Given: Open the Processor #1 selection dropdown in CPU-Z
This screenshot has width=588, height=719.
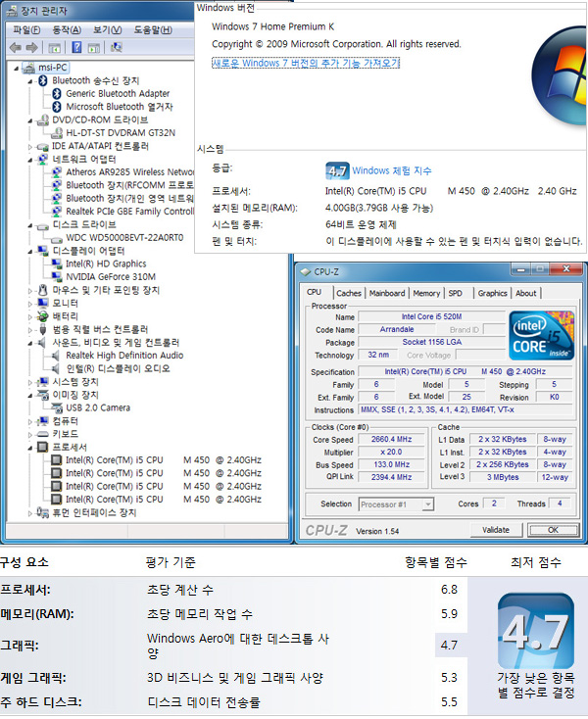Looking at the screenshot, I should point(428,504).
